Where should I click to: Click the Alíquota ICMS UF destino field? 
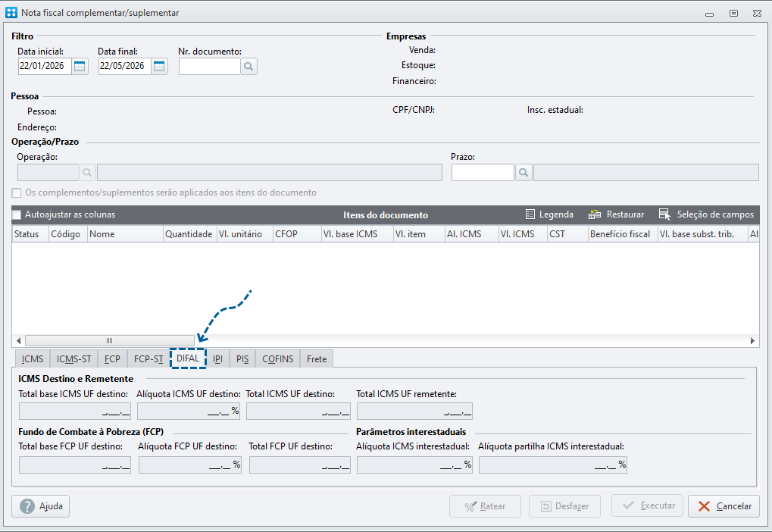[x=189, y=411]
